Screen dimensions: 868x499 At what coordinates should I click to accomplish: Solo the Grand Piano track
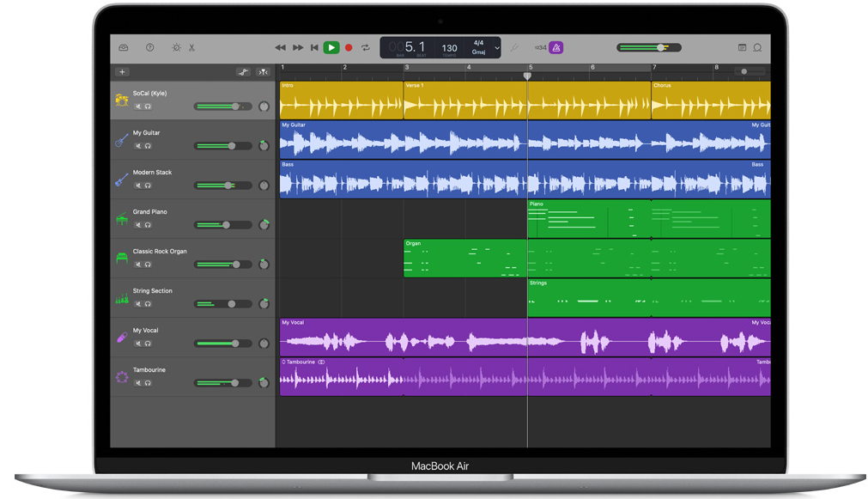coord(148,225)
